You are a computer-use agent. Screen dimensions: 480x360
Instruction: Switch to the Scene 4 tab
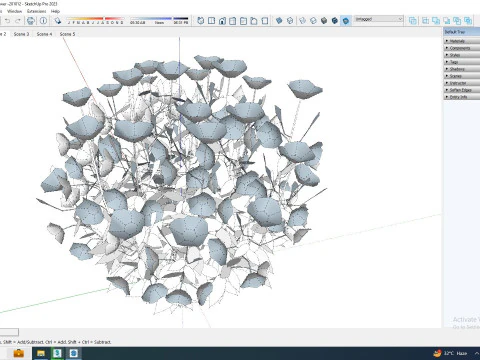(x=44, y=34)
